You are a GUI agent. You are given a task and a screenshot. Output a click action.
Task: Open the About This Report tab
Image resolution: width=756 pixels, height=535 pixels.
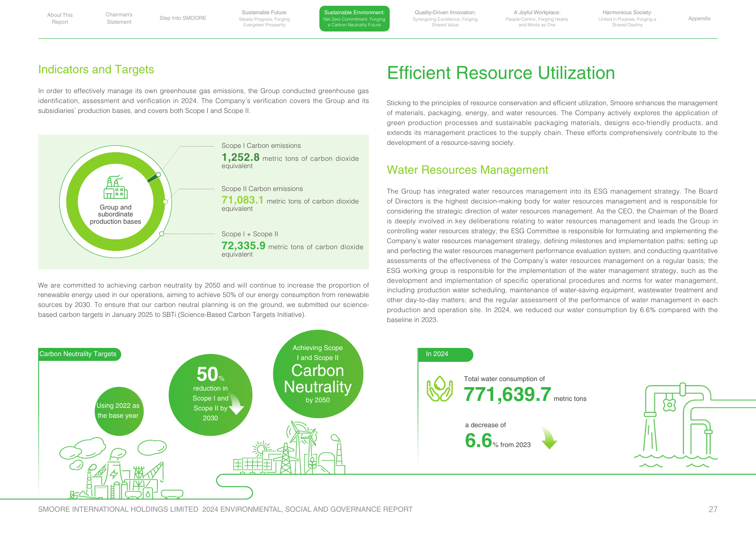click(60, 19)
